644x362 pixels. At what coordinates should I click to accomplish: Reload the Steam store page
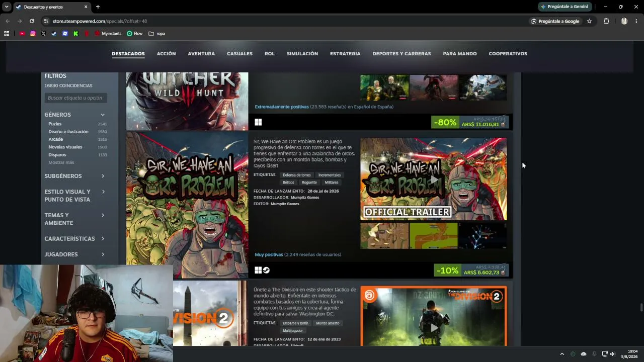(x=32, y=21)
